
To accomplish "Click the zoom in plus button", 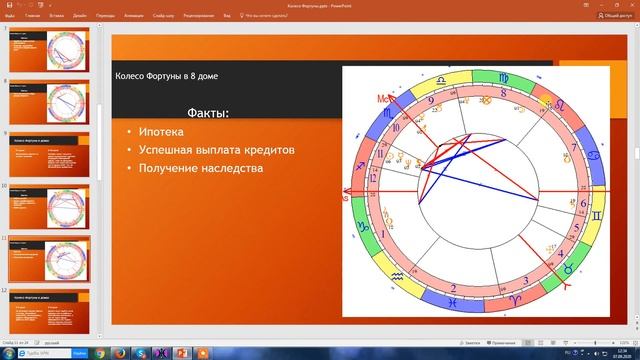I will coord(613,343).
